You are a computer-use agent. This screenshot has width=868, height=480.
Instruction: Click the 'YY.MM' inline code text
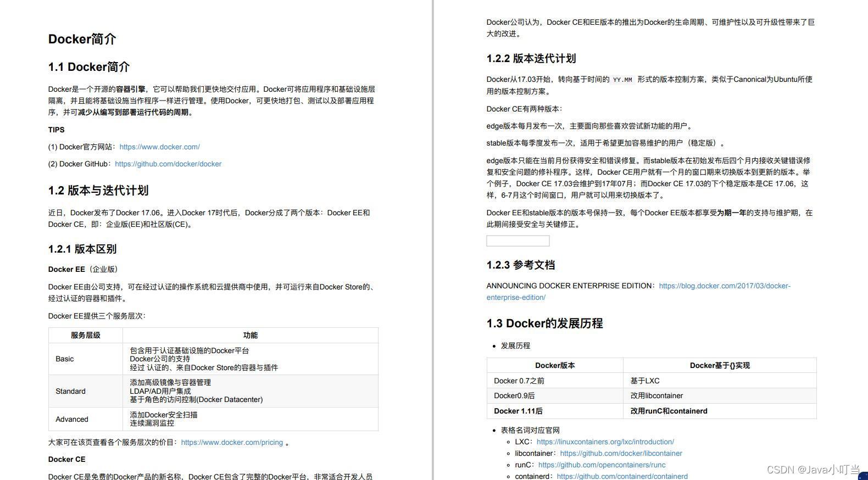[622, 80]
